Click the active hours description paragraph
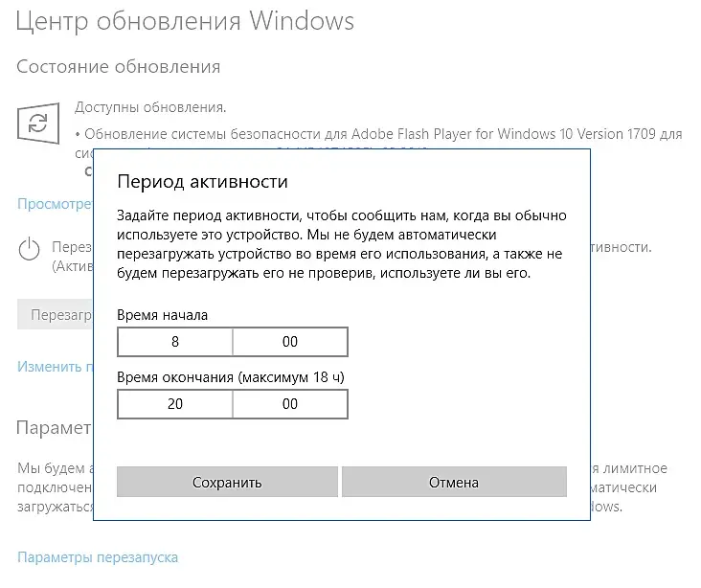 pyautogui.click(x=341, y=242)
